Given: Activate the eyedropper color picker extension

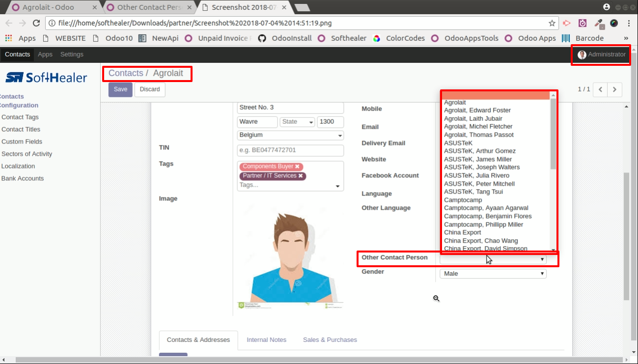Looking at the screenshot, I should pos(598,23).
